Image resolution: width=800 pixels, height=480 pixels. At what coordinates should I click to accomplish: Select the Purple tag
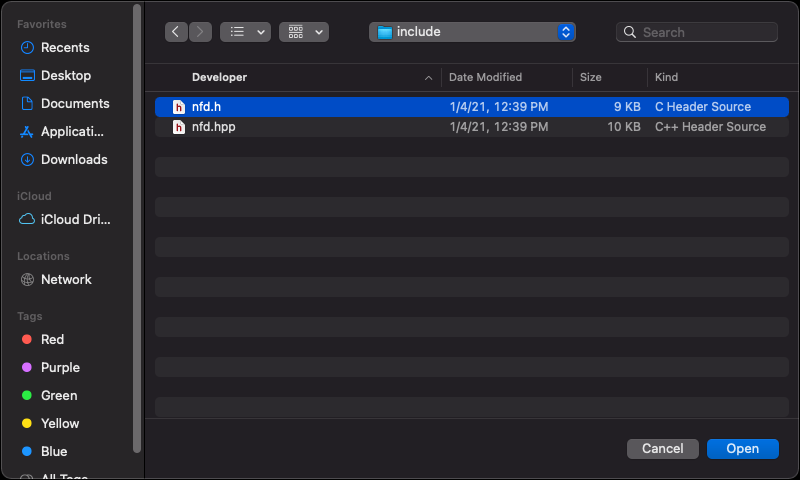(x=59, y=367)
